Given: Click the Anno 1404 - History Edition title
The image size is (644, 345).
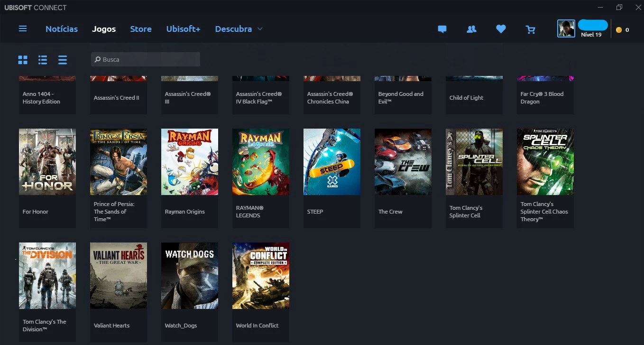Looking at the screenshot, I should [41, 98].
